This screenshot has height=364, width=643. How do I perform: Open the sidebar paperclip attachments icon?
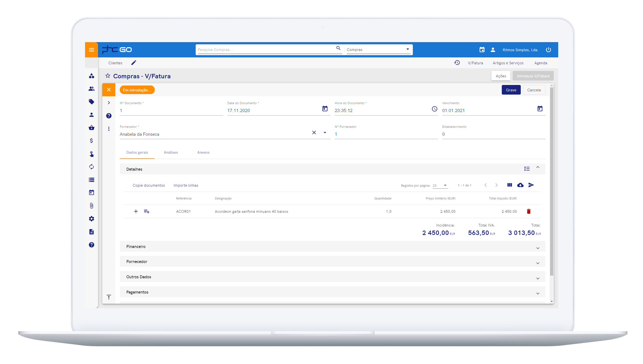[91, 206]
